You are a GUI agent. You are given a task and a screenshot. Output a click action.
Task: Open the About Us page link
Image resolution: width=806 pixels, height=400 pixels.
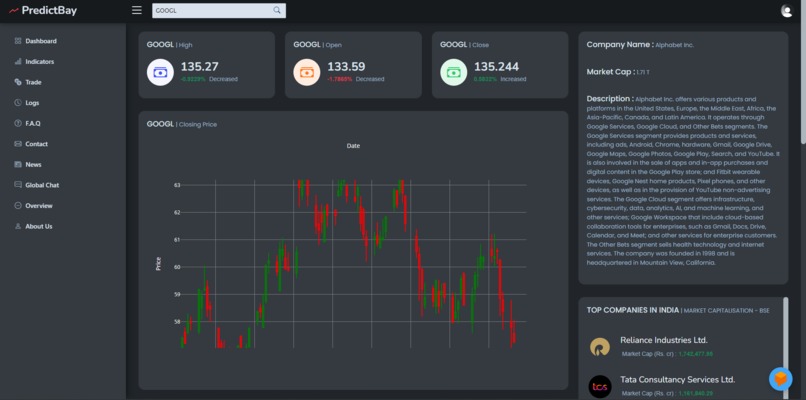point(39,226)
